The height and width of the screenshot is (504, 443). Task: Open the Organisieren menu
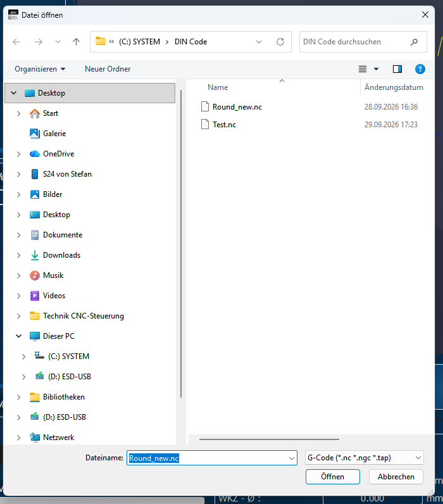click(x=40, y=69)
